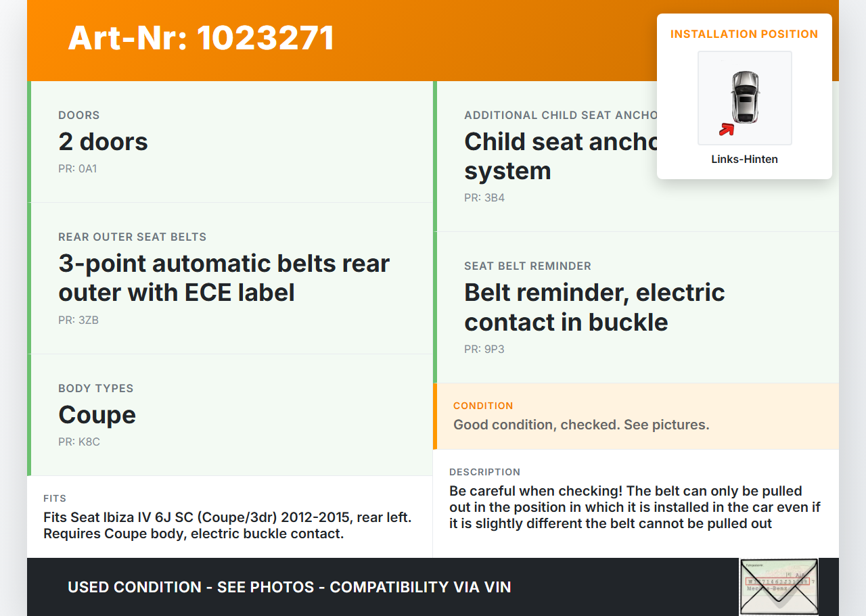Click the PR: 0A1 code
Viewport: 866px width, 616px height.
tap(78, 169)
